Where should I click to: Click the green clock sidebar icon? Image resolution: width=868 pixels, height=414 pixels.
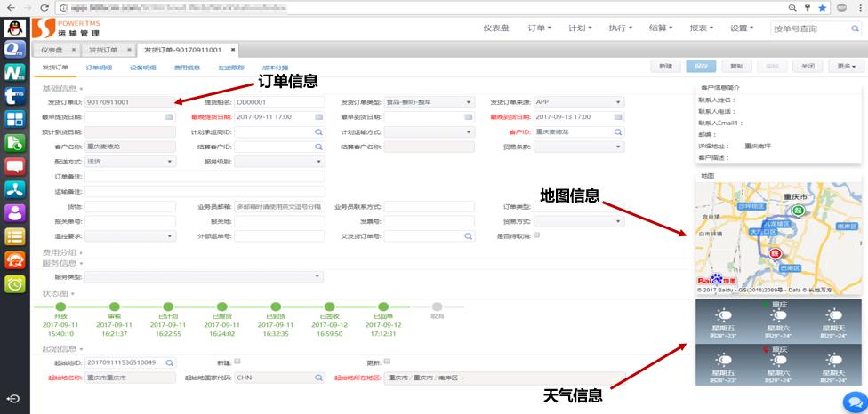click(x=15, y=283)
